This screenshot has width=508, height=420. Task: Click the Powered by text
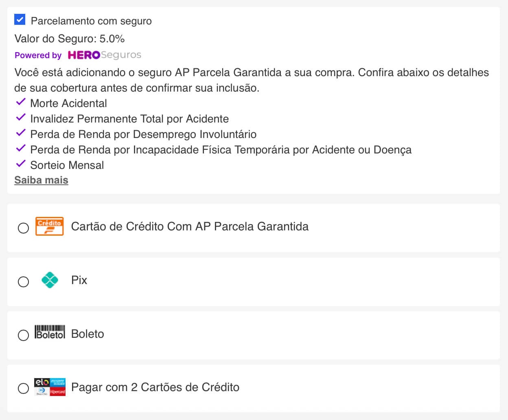coord(38,55)
